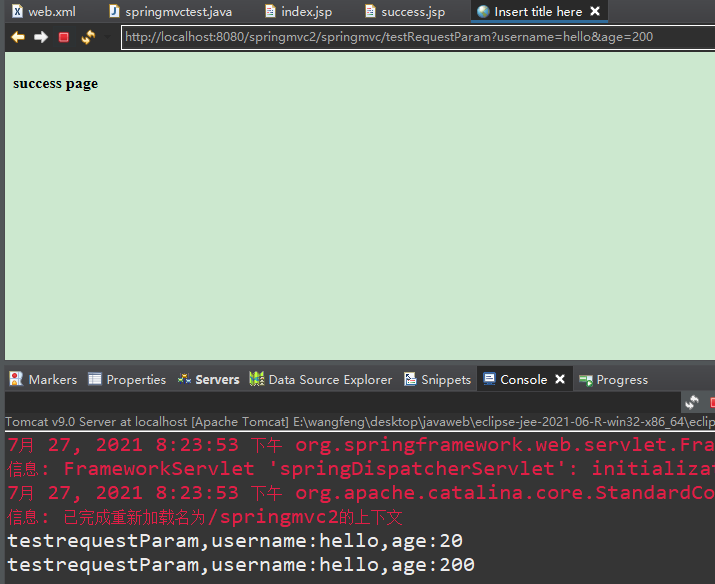Click the springmvctest.java file icon
The width and height of the screenshot is (715, 584).
[114, 11]
